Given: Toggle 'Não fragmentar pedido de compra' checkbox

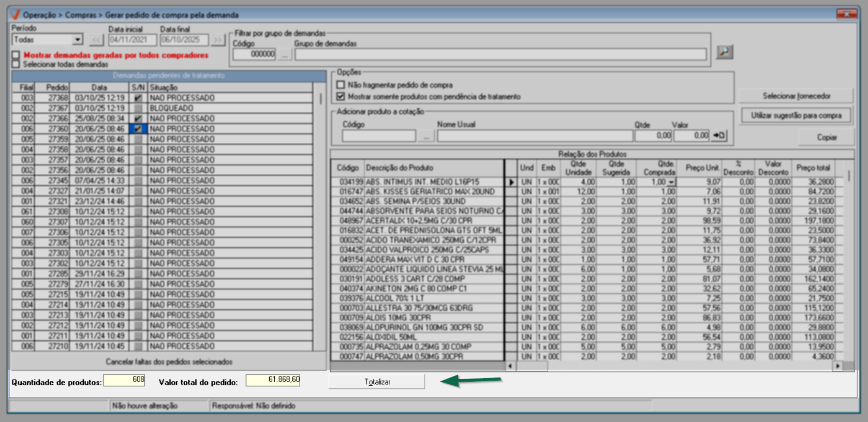Looking at the screenshot, I should pyautogui.click(x=341, y=85).
